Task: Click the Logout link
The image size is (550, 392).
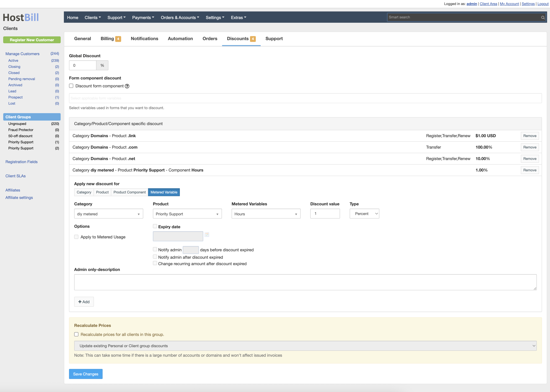Action: 543,4
